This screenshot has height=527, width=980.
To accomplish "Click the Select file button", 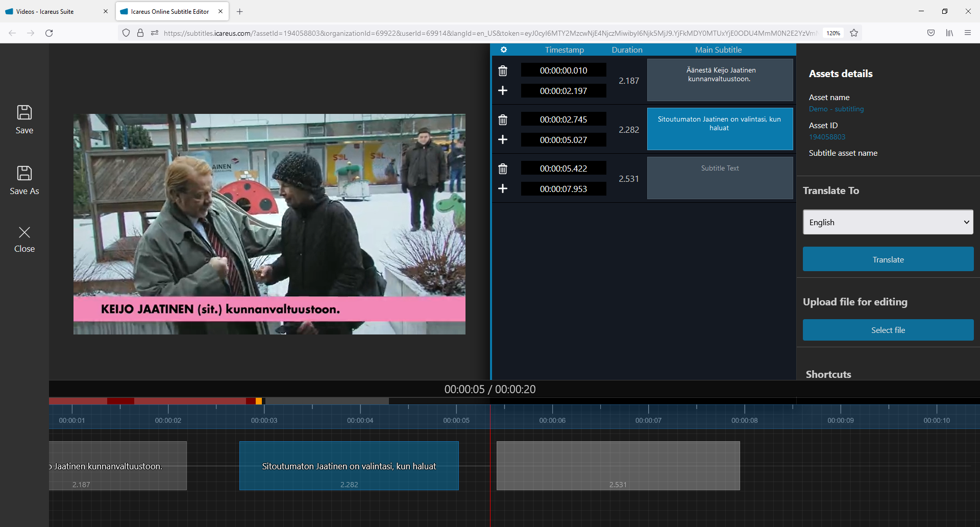I will pos(888,330).
